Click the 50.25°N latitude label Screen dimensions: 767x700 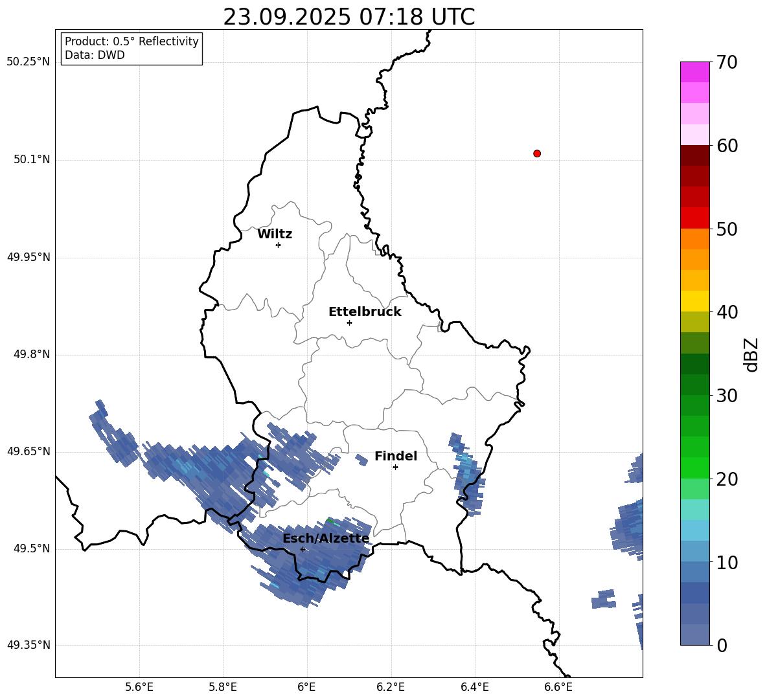[x=28, y=62]
